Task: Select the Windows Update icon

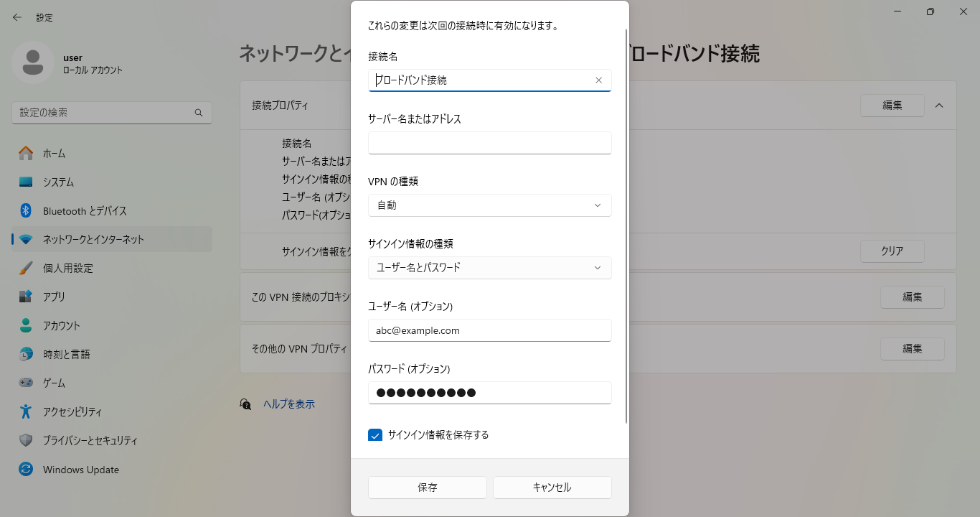Action: tap(26, 470)
